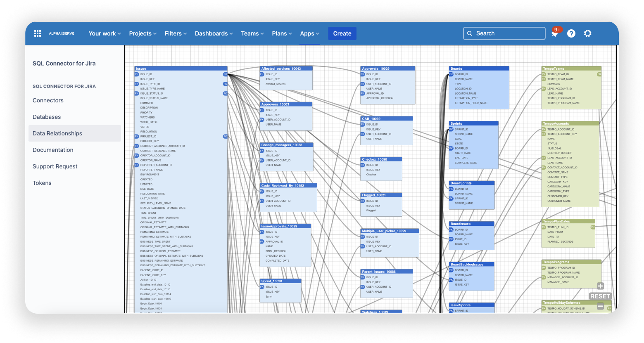Click the magnifier icon in the search bar

pyautogui.click(x=470, y=33)
